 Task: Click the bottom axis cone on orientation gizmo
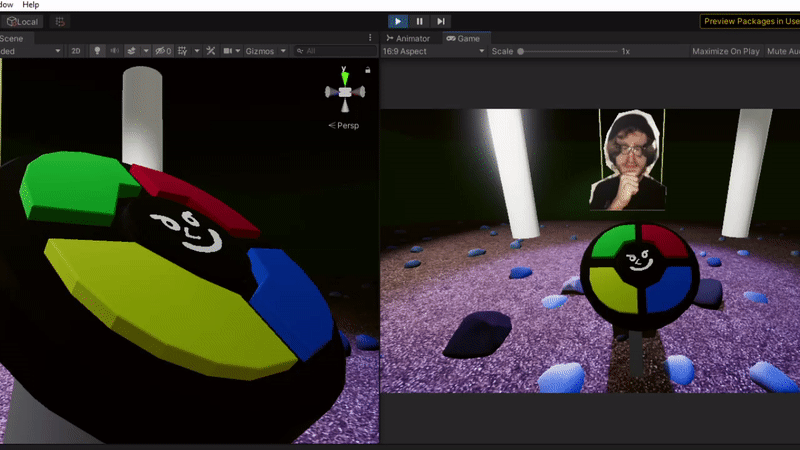coord(345,105)
